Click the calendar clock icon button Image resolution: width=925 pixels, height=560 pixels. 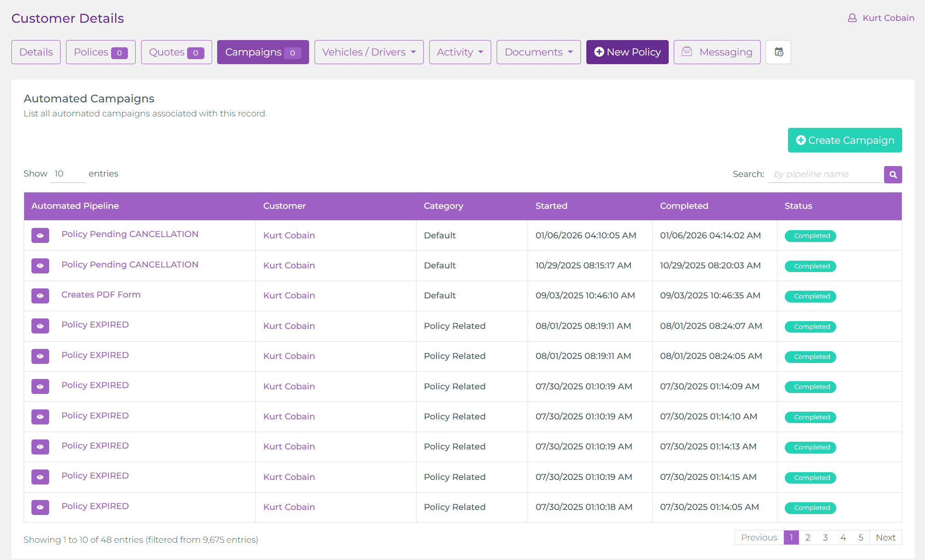click(778, 52)
